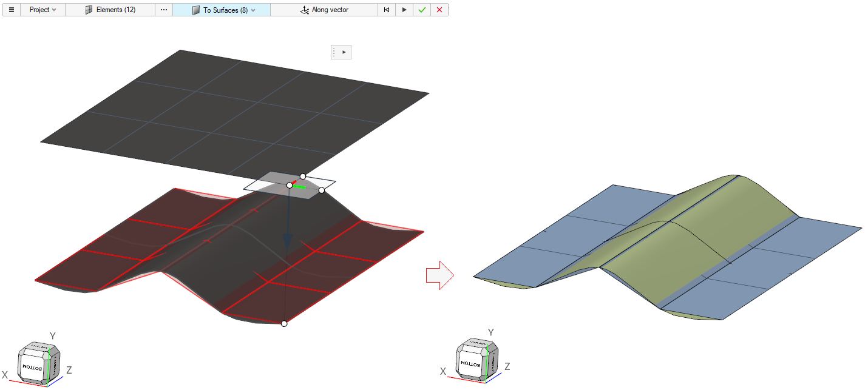Viewport: 868px width, 390px height.
Task: Click the left view cube BOTTOM face
Action: (32, 367)
